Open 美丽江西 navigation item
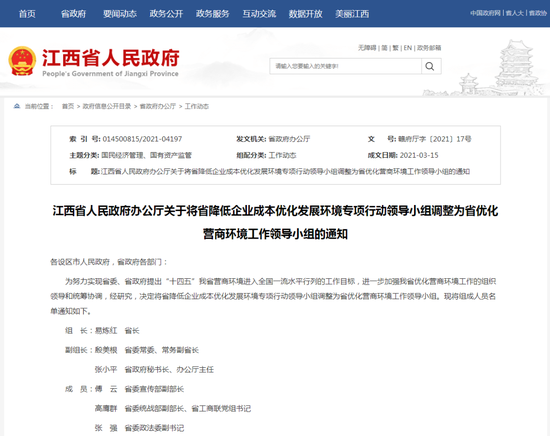Screen dimensions: 550x436 [x=352, y=14]
